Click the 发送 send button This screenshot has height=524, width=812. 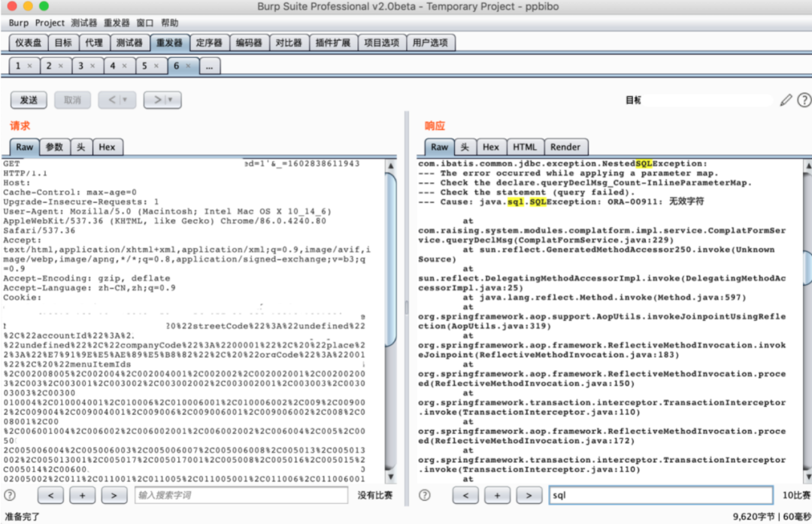(29, 100)
